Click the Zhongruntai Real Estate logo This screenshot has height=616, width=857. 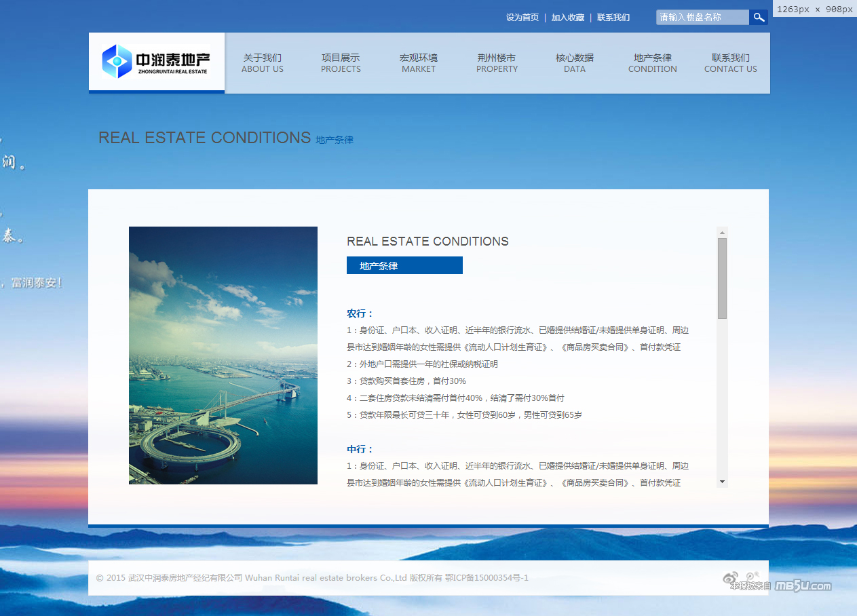click(x=156, y=62)
